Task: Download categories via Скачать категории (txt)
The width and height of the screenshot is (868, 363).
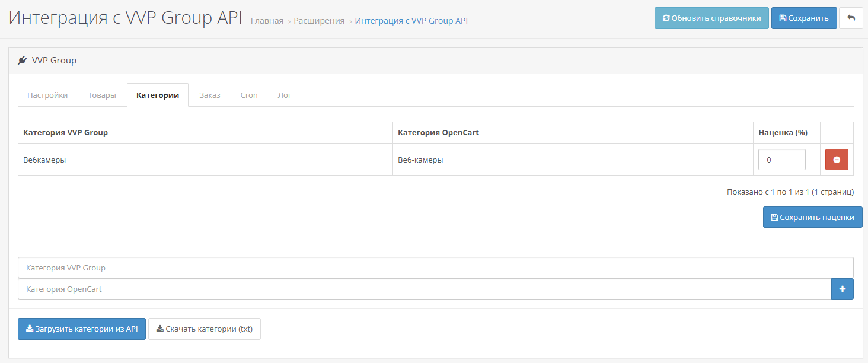Action: point(205,329)
